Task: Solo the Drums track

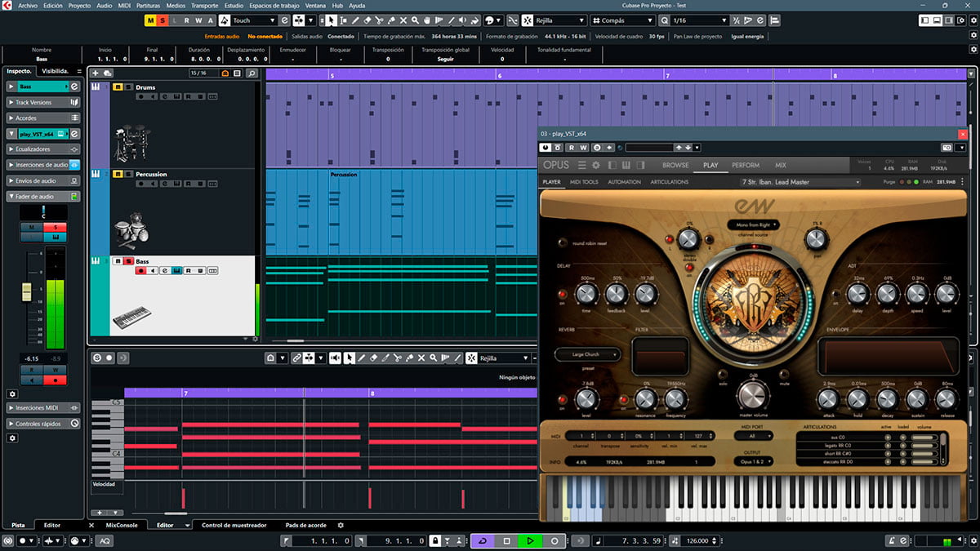Action: click(x=127, y=87)
